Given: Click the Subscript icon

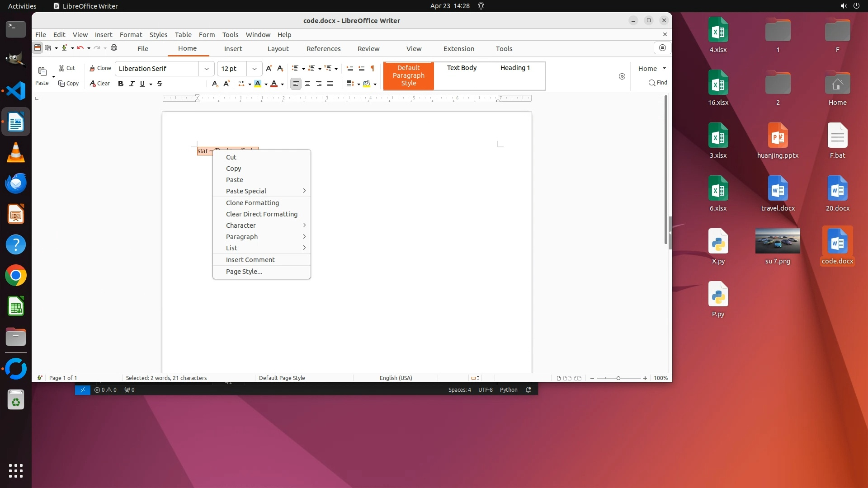Looking at the screenshot, I should 215,84.
